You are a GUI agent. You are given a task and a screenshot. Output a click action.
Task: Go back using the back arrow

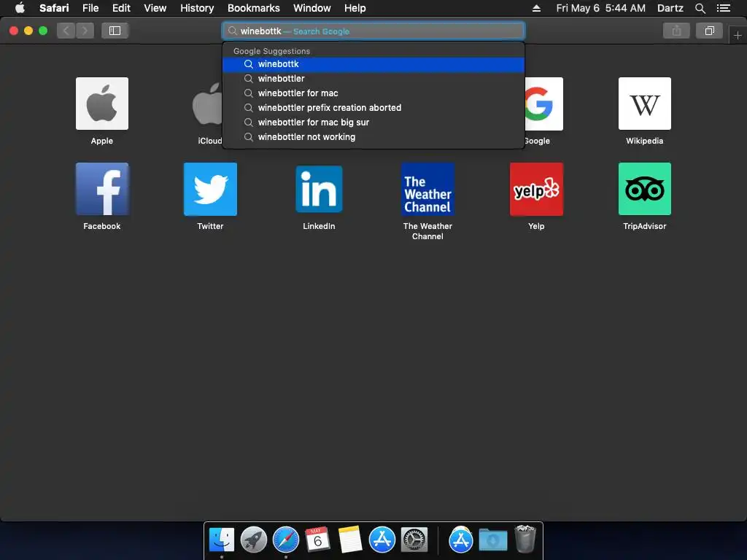point(66,31)
